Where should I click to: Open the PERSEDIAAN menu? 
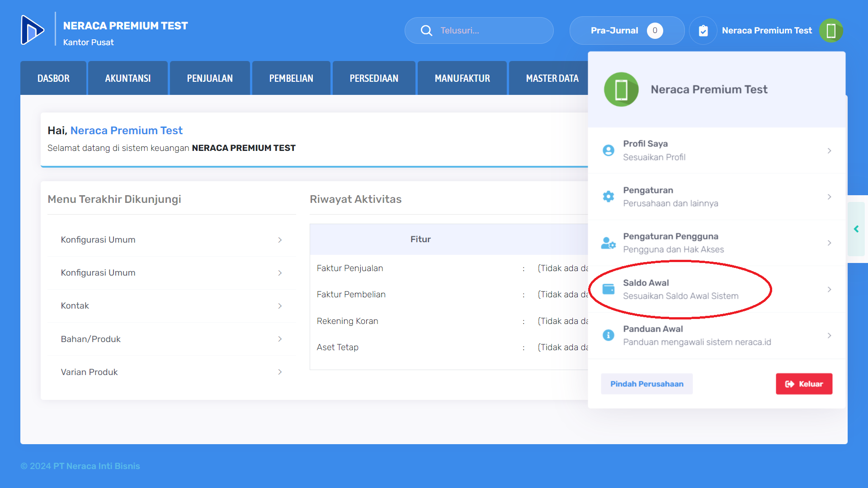click(374, 78)
